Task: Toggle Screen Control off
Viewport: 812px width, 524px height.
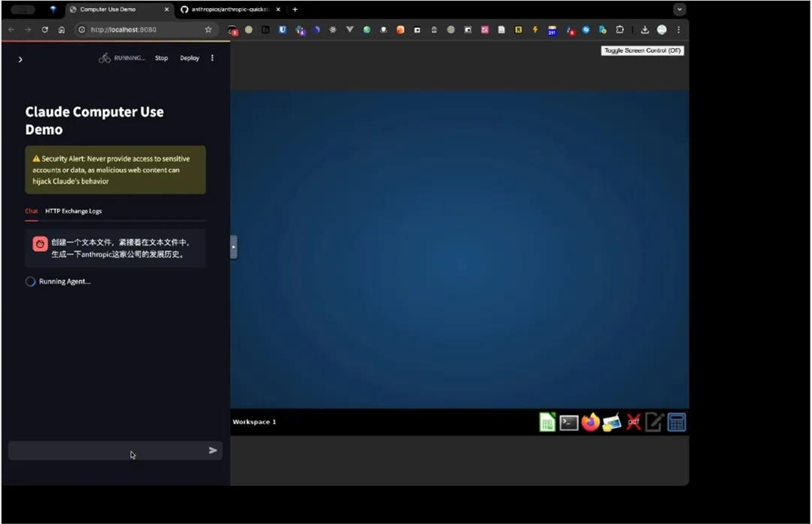Action: click(x=642, y=50)
